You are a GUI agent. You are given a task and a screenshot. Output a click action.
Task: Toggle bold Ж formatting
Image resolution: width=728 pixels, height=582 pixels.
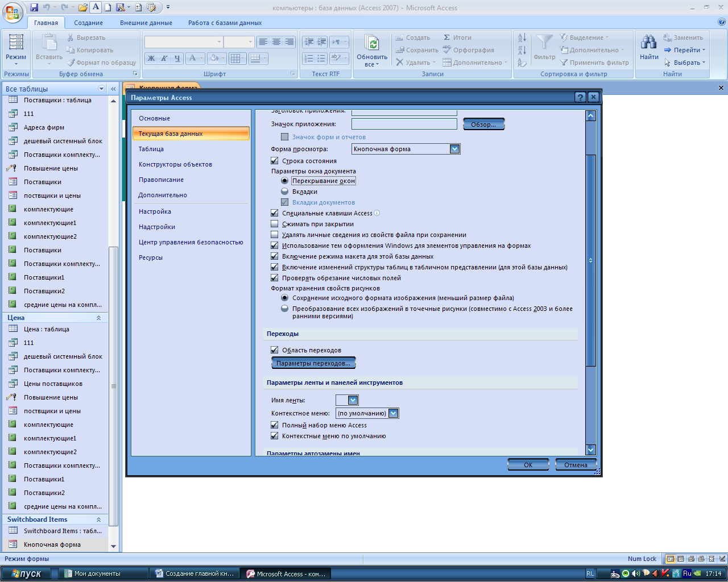(151, 58)
